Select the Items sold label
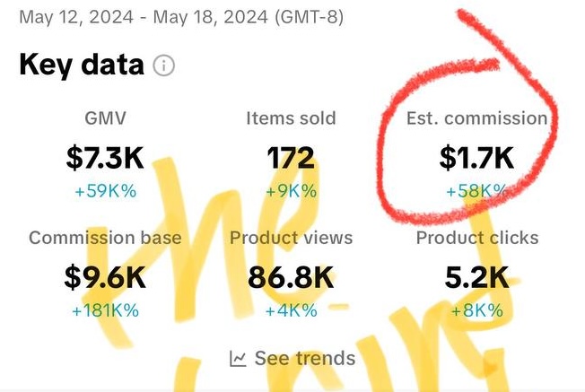Image resolution: width=585 pixels, height=392 pixels. [291, 118]
